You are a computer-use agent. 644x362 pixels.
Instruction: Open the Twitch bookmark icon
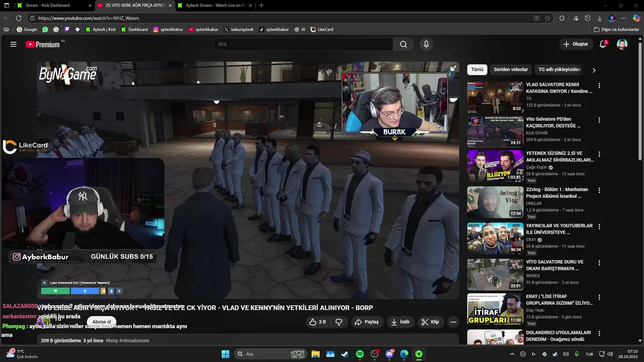pyautogui.click(x=66, y=30)
